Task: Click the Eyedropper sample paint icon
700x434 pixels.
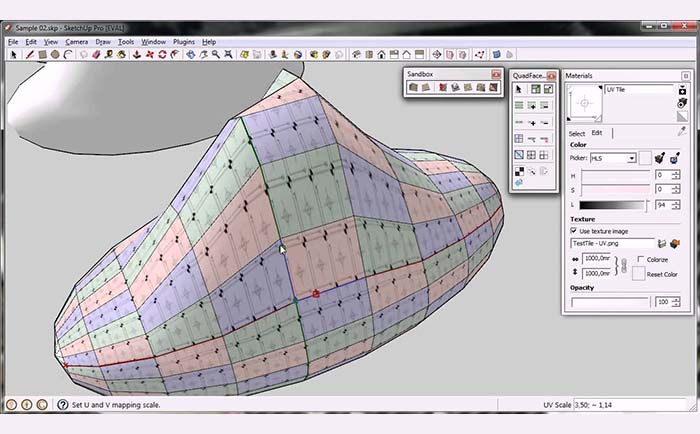Action: 682,131
